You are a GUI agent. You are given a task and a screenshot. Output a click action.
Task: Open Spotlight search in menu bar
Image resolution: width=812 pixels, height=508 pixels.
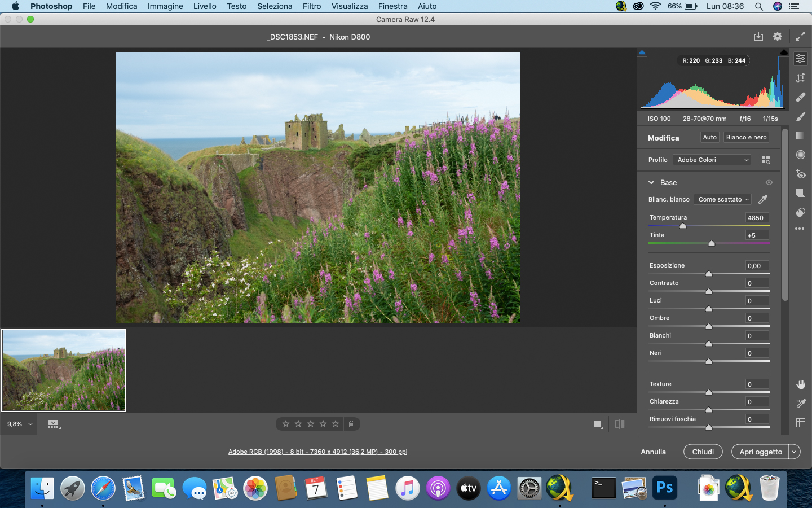point(759,6)
